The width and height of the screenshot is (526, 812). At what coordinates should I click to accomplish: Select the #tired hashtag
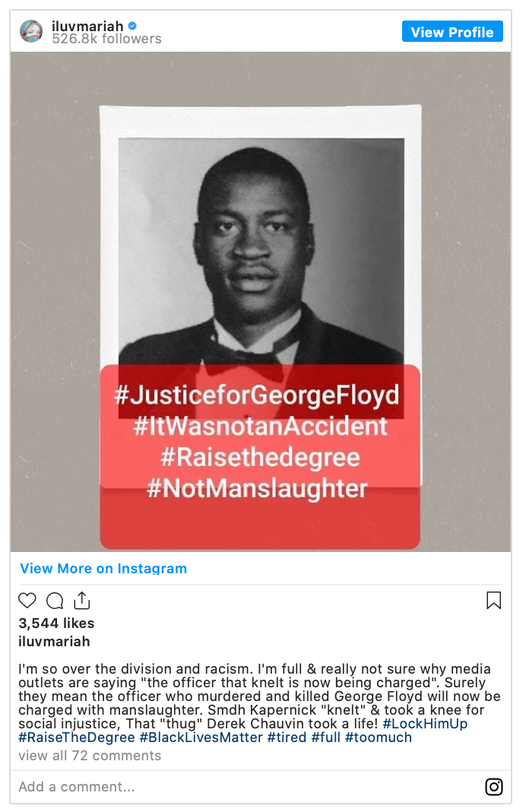[287, 737]
